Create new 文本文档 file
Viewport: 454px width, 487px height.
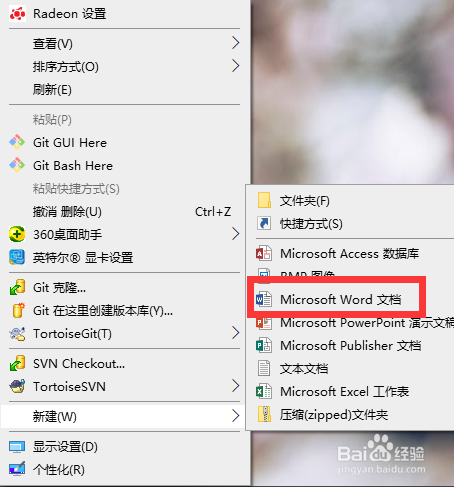click(x=304, y=369)
